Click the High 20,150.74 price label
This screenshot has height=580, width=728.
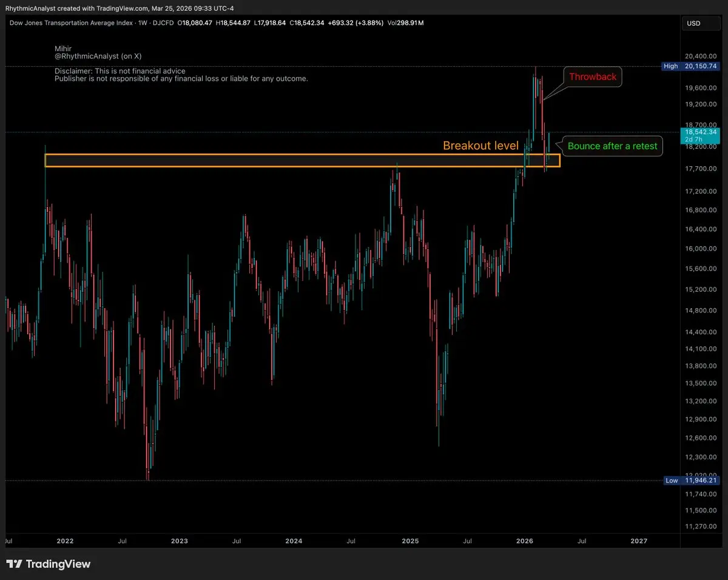click(x=689, y=66)
